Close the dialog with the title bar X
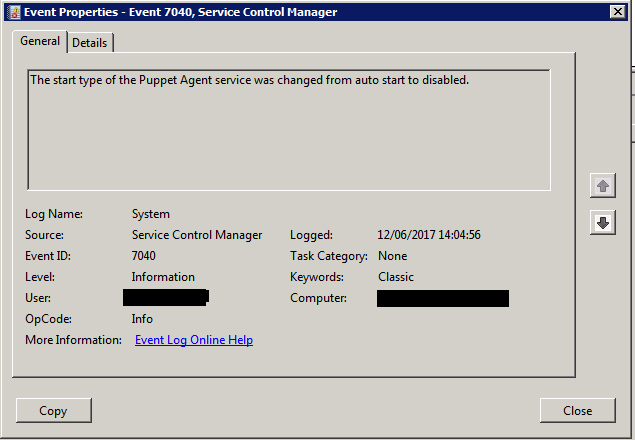The height and width of the screenshot is (440, 635). pos(618,12)
